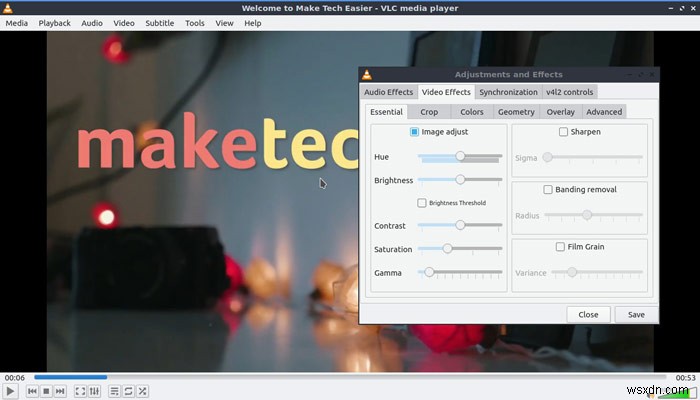The height and width of the screenshot is (400, 700).
Task: Open the Advanced sub-tab
Action: click(x=604, y=112)
